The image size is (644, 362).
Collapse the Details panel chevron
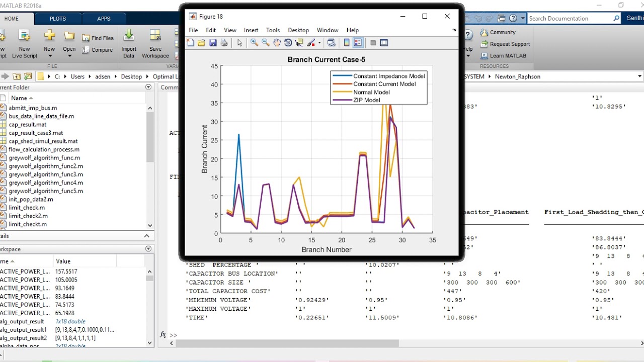coord(147,236)
